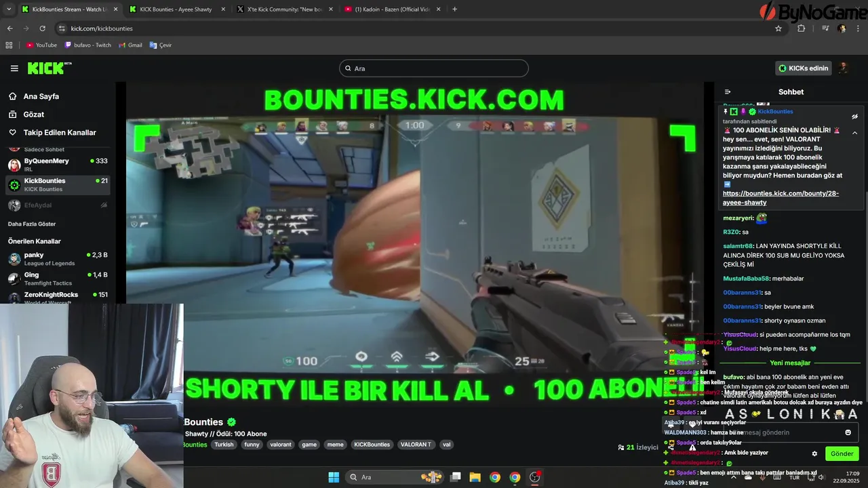Reload the current page
Viewport: 868px width, 488px height.
click(42, 28)
